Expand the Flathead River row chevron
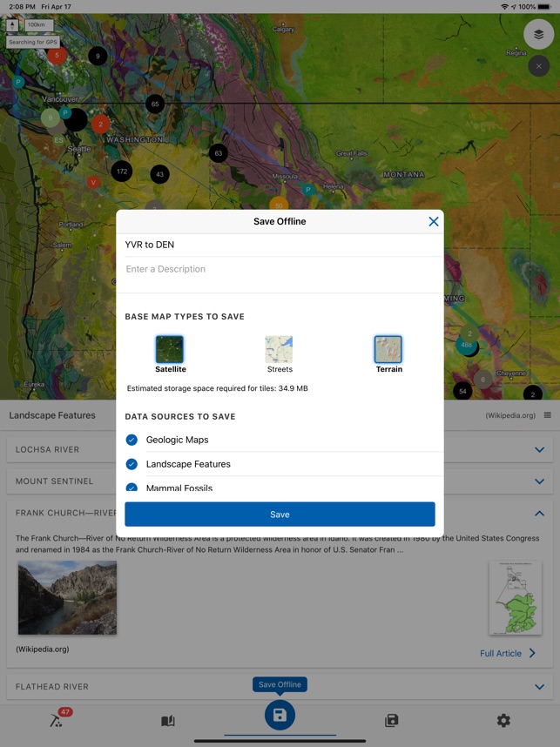 coord(539,687)
